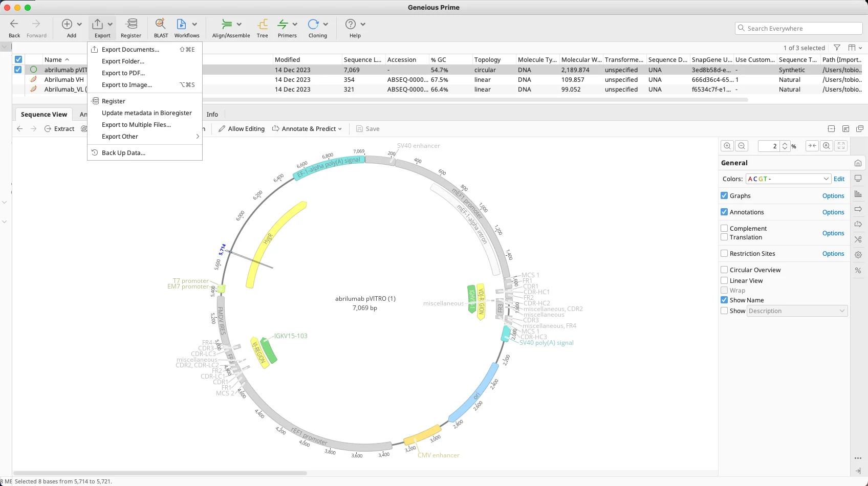Viewport: 868px width, 486px height.
Task: Choose Export to PDF... menu item
Action: [145, 73]
